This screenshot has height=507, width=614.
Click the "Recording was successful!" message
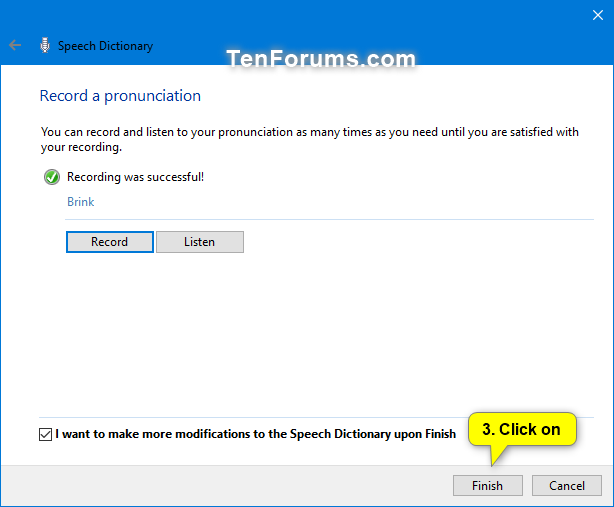(135, 177)
